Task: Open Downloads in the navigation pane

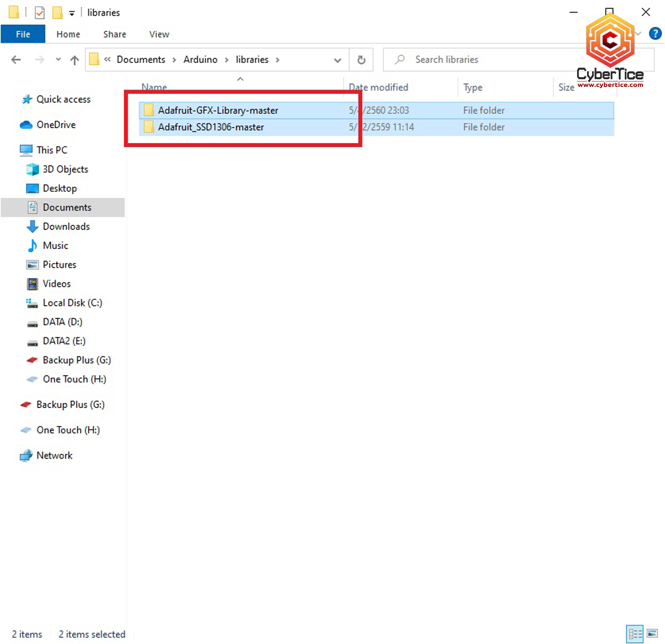Action: pyautogui.click(x=66, y=227)
